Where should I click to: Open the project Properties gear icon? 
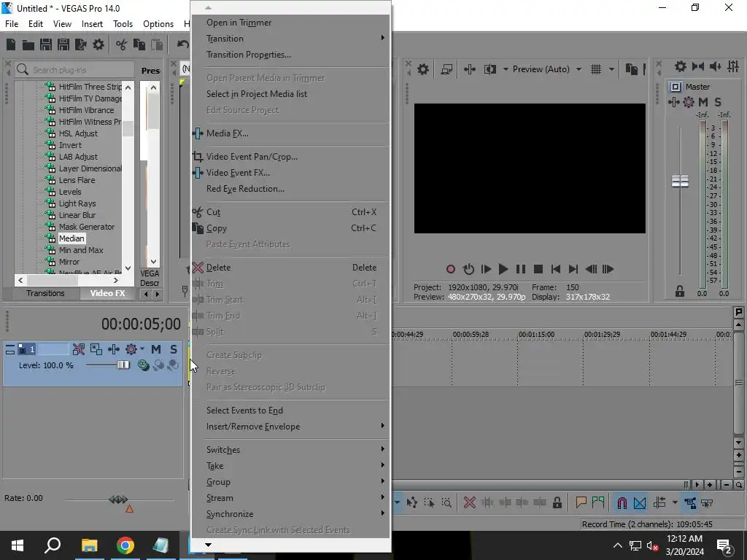point(98,44)
